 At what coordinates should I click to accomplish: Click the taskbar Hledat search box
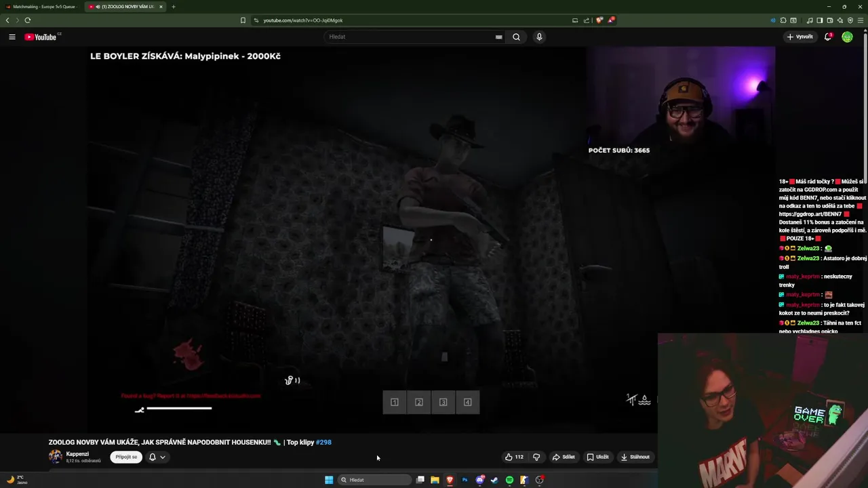[x=375, y=480]
